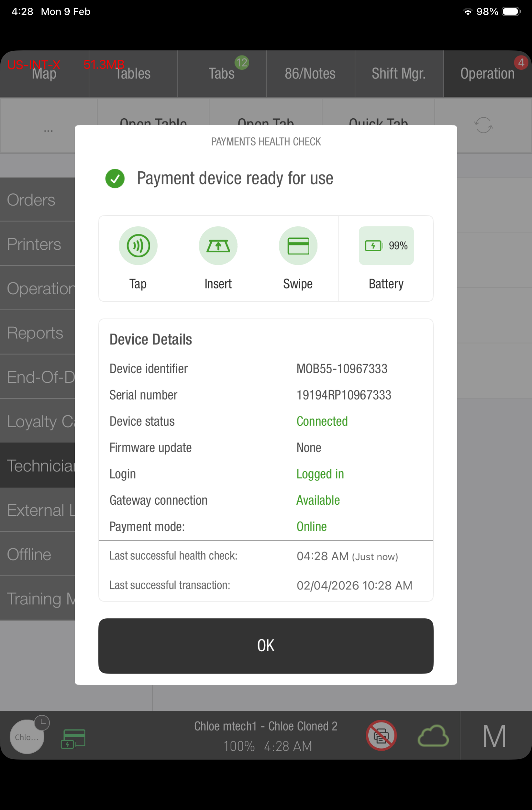
Task: Click the green checkmark status icon
Action: 115,178
